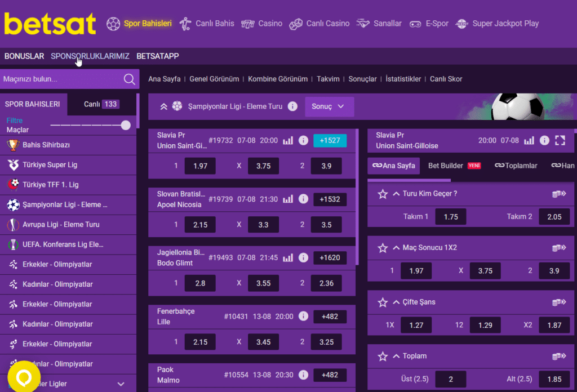
Task: Open UEFA. Konferans Lig Ele... in sidebar
Action: [68, 244]
